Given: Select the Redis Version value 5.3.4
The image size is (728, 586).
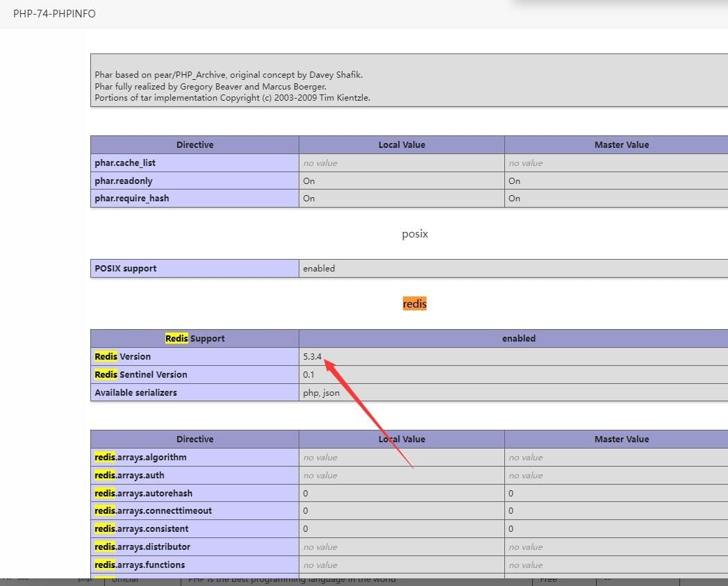Looking at the screenshot, I should click(x=312, y=356).
